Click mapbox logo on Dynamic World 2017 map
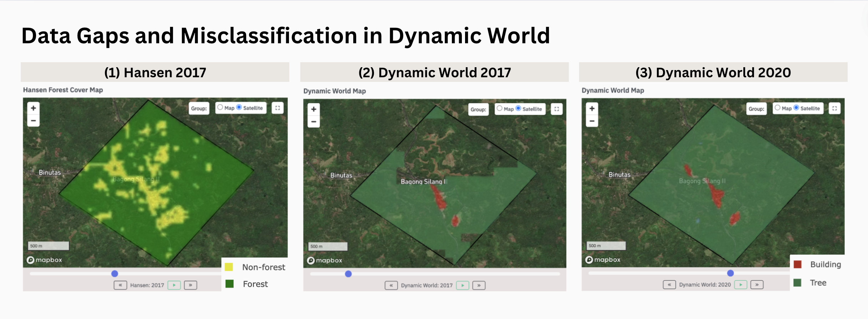The height and width of the screenshot is (319, 868). pyautogui.click(x=325, y=260)
